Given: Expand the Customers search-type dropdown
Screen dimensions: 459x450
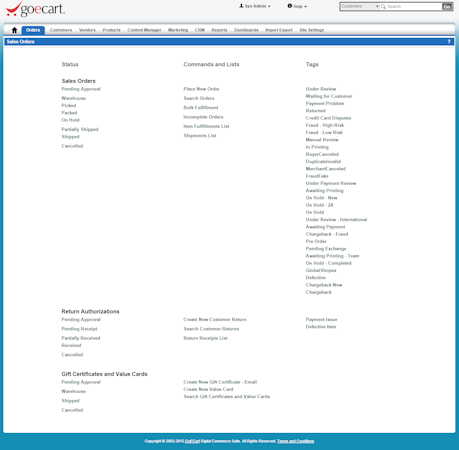Looking at the screenshot, I should coord(360,6).
